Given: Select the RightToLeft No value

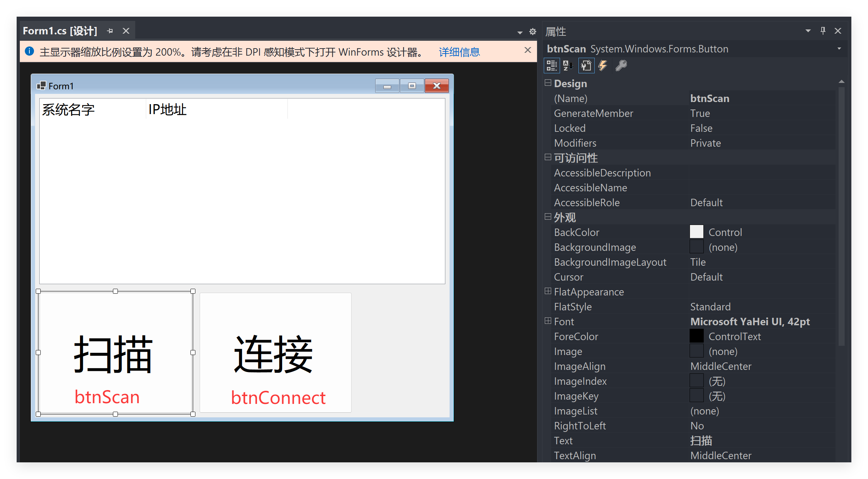Looking at the screenshot, I should click(762, 426).
